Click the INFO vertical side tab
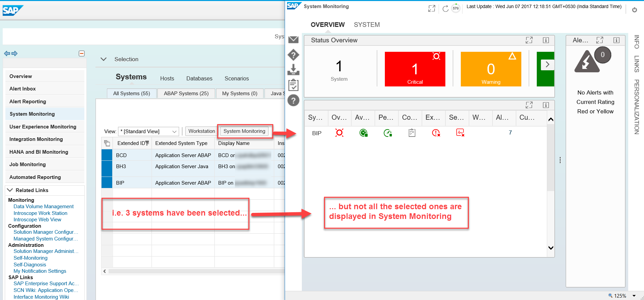Viewport: 644px width, 300px height. pyautogui.click(x=637, y=42)
